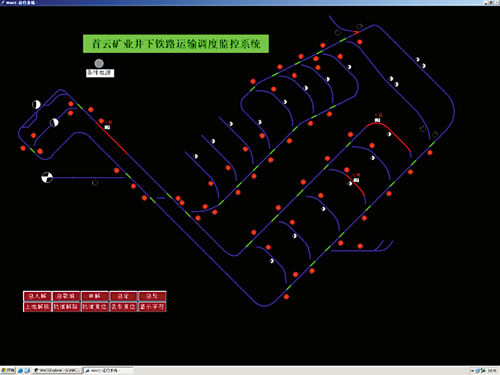Click the 总人解 red button
Image resolution: width=500 pixels, height=375 pixels.
[x=37, y=296]
